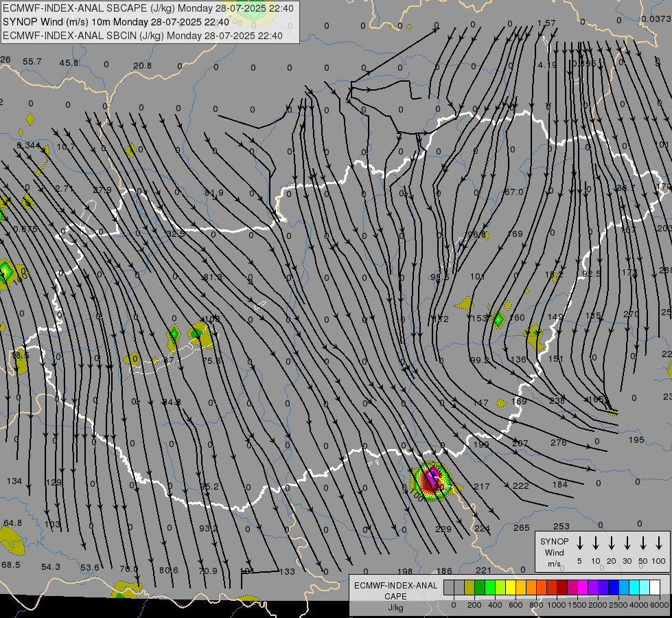
Task: Pick the dark red CAPE legend swatch
Action: pyautogui.click(x=562, y=588)
